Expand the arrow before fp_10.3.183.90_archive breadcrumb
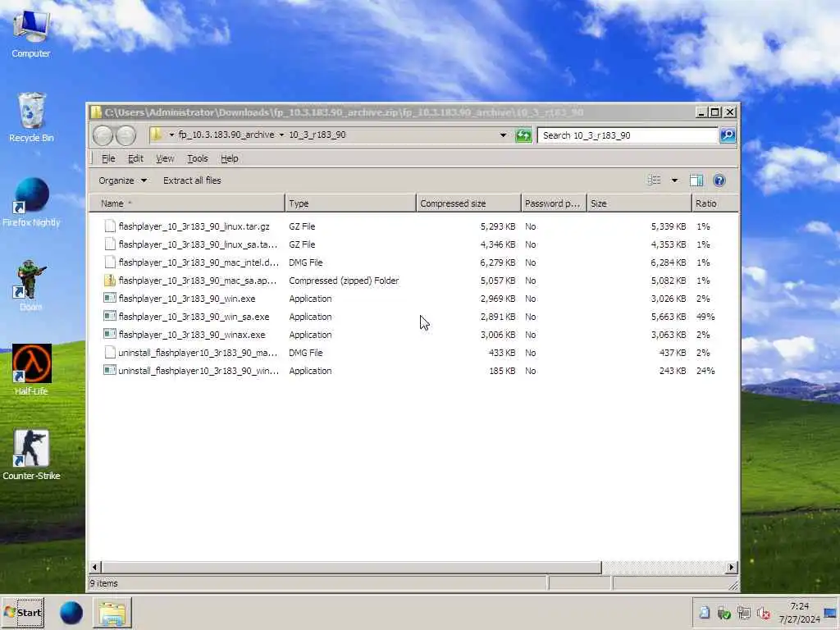 171,135
